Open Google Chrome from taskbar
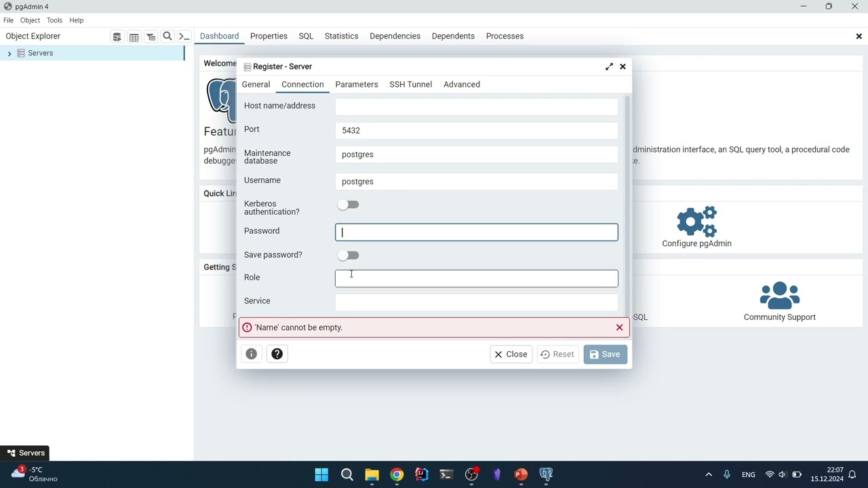868x488 pixels. pyautogui.click(x=397, y=474)
